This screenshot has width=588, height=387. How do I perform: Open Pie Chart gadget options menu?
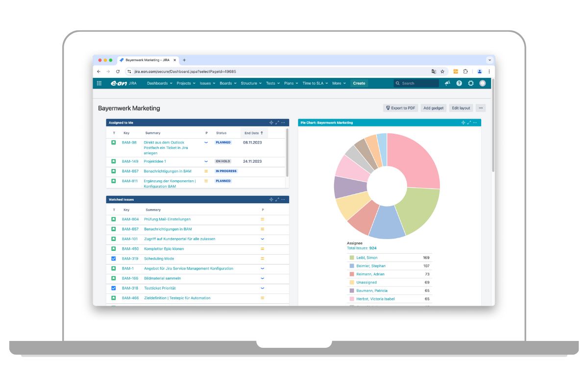[475, 122]
